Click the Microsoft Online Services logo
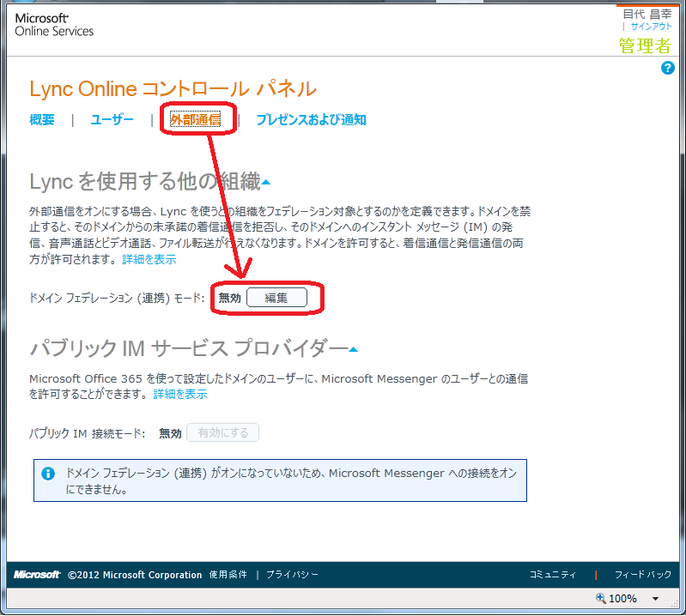686x616 pixels. 54,24
